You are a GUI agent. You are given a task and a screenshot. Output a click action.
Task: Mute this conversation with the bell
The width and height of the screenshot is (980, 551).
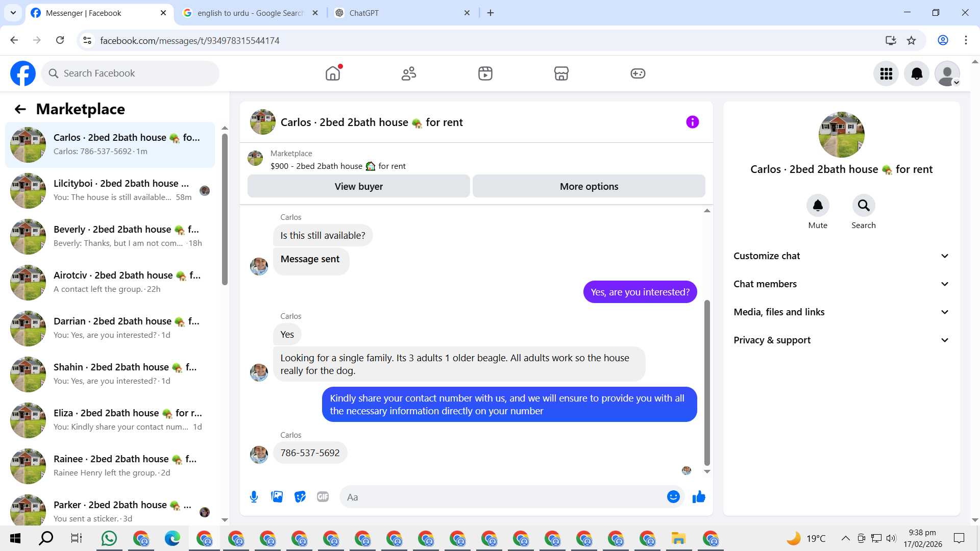coord(817,206)
